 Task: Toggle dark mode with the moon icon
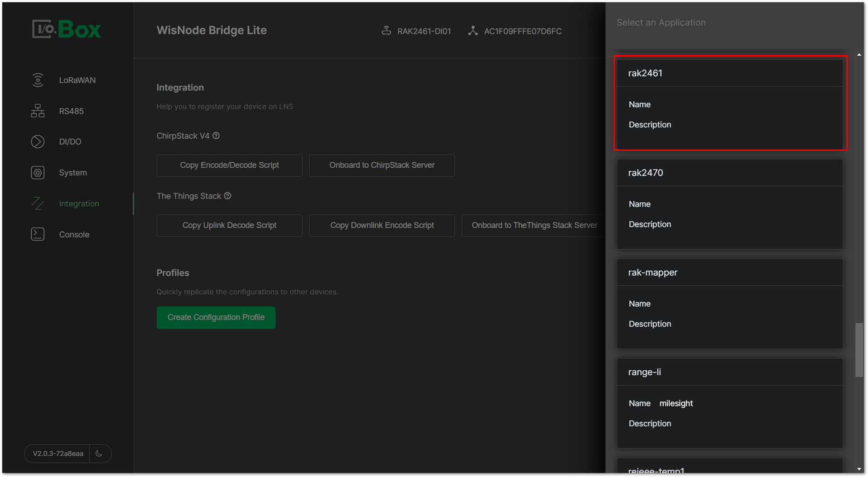click(99, 453)
